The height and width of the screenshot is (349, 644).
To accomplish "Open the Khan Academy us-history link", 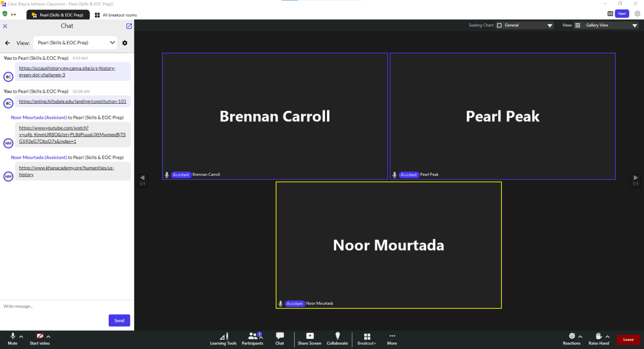I will pyautogui.click(x=66, y=171).
